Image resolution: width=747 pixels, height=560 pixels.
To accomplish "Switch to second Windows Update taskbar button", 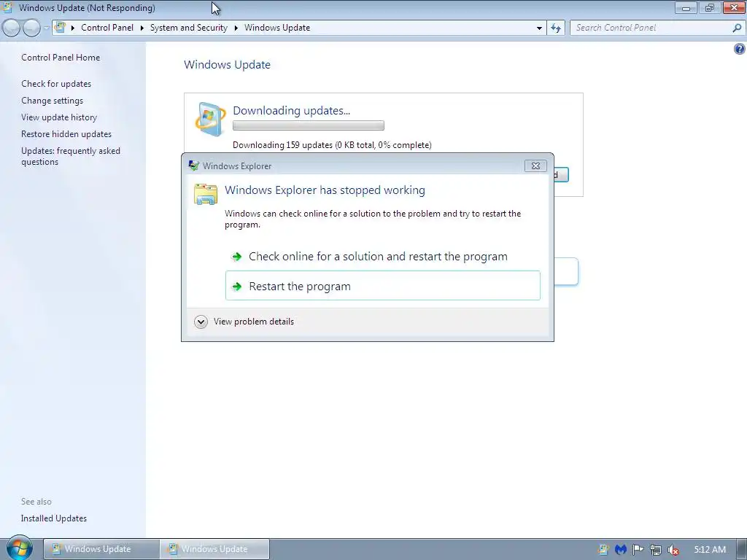I will tap(215, 549).
